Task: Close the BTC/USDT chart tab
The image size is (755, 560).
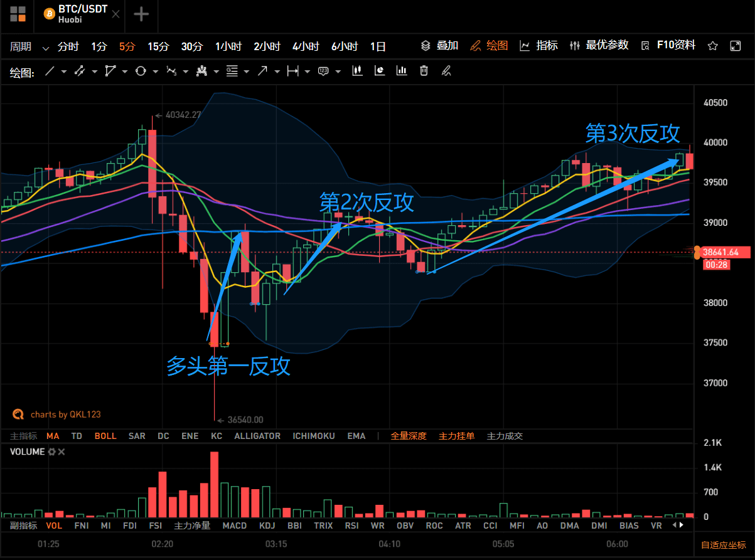Action: pos(115,14)
